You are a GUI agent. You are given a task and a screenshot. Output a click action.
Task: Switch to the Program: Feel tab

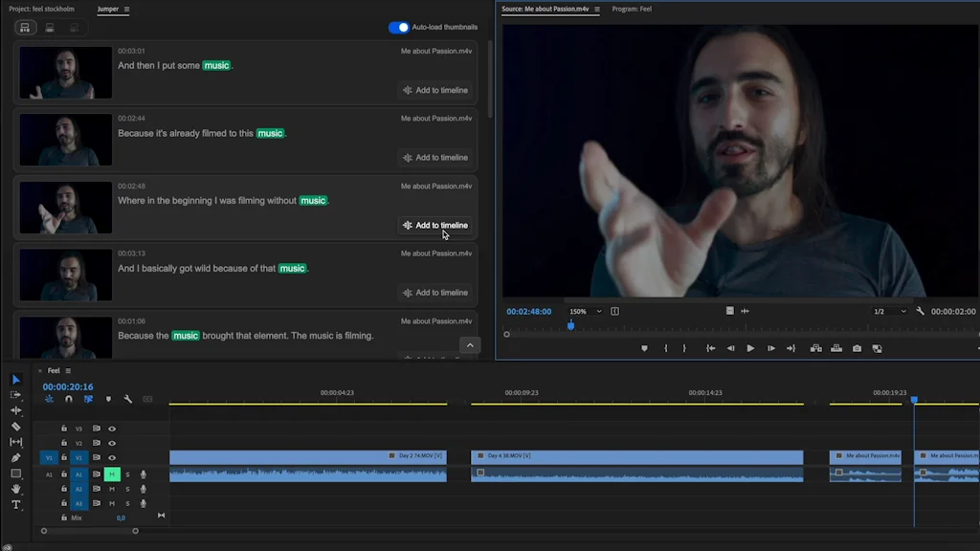632,10
